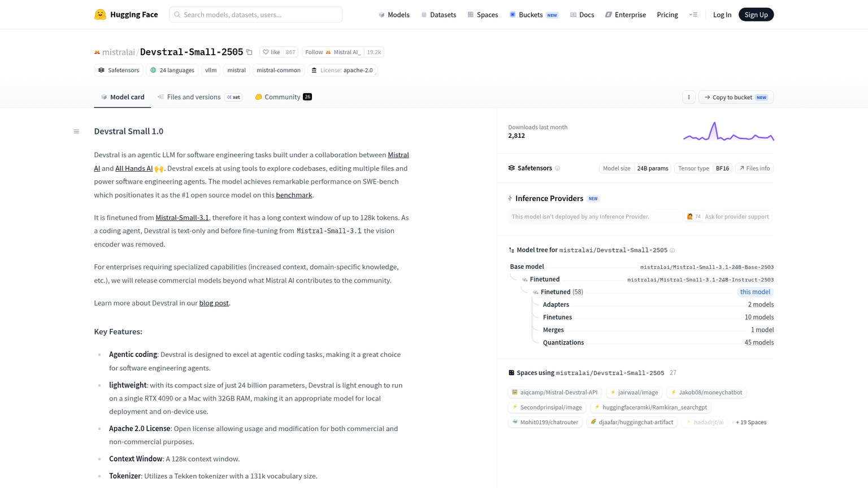Click the mistralai organization avatar icon
The height and width of the screenshot is (488, 868).
pos(97,53)
